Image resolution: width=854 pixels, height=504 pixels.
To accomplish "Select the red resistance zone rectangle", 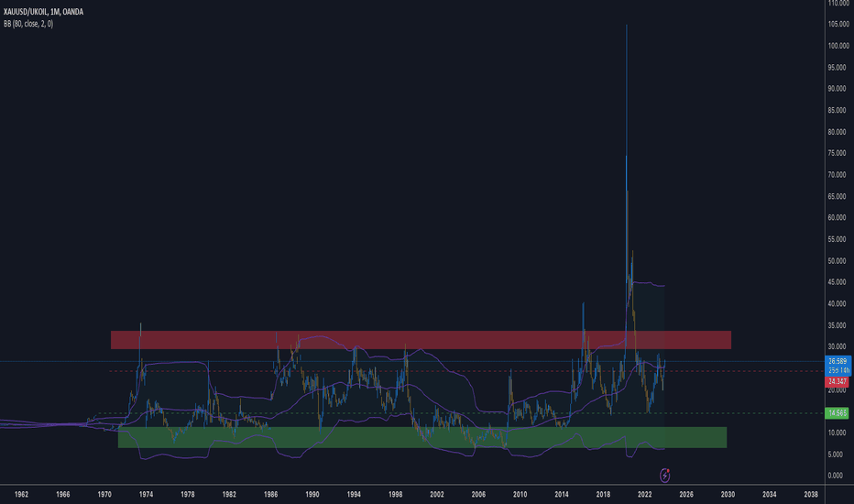I will point(421,340).
